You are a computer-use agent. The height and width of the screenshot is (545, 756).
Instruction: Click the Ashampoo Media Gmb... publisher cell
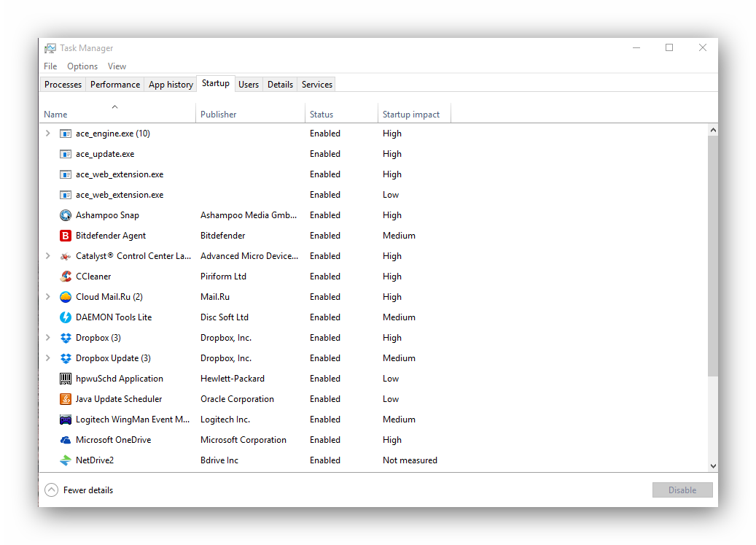tap(249, 215)
